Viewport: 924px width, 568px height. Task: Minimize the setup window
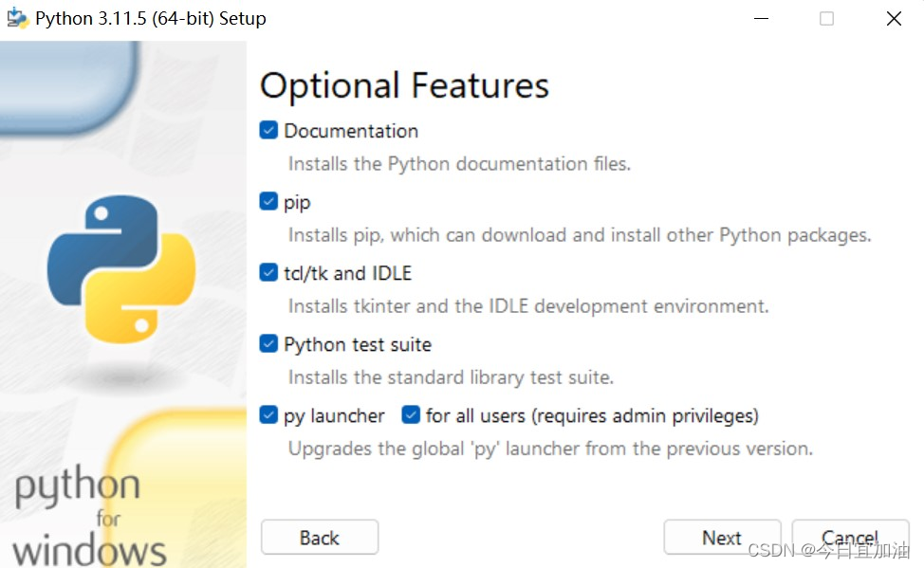point(761,18)
